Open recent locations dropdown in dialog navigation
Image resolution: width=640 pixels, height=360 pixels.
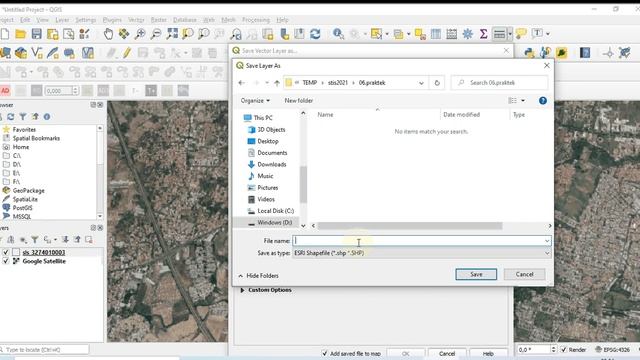coord(267,83)
